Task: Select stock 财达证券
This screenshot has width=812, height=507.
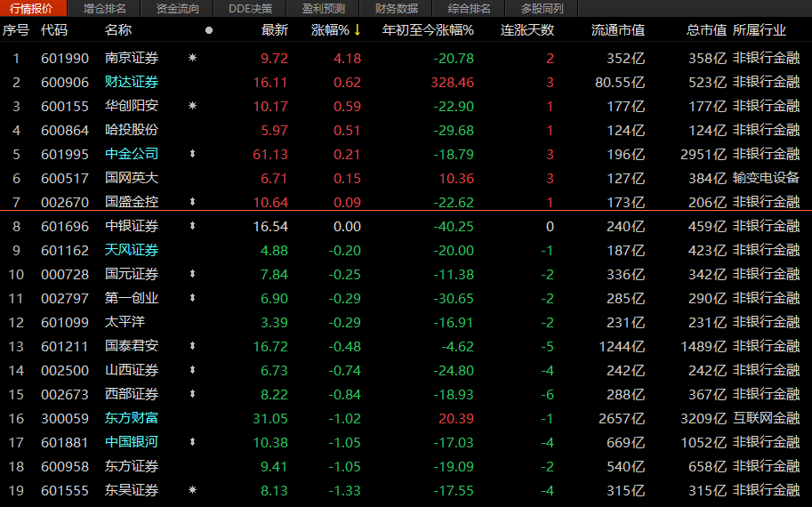Action: click(x=132, y=82)
